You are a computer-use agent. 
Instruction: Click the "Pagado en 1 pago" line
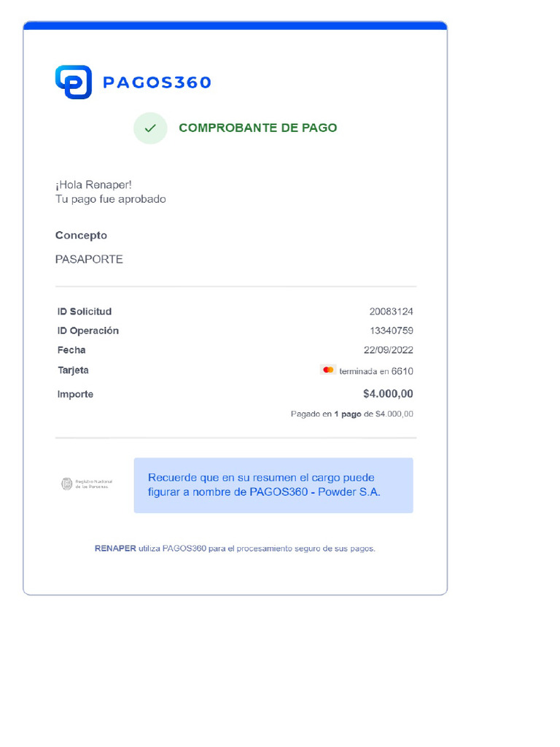351,414
